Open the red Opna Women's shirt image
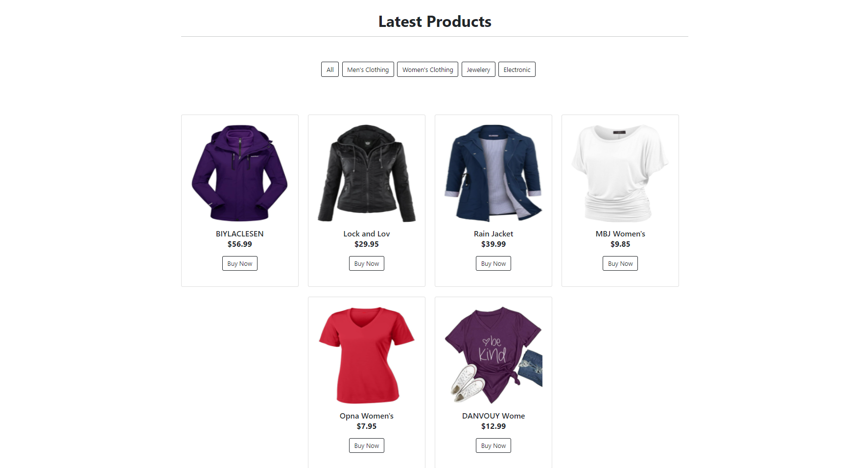This screenshot has height=468, width=868. click(367, 355)
